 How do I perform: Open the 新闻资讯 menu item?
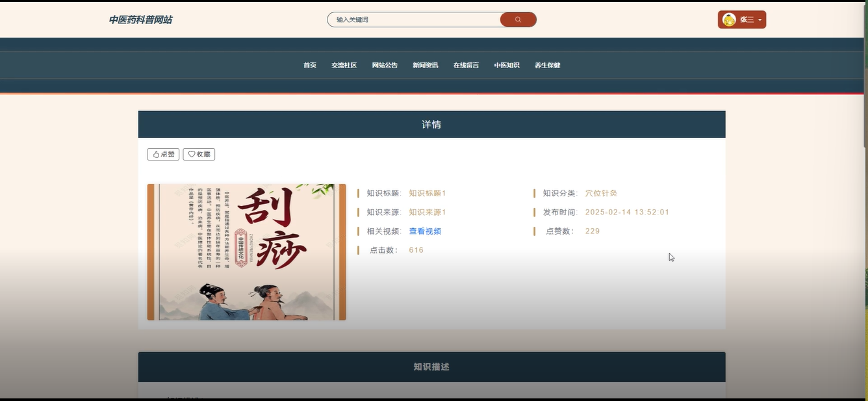click(426, 65)
